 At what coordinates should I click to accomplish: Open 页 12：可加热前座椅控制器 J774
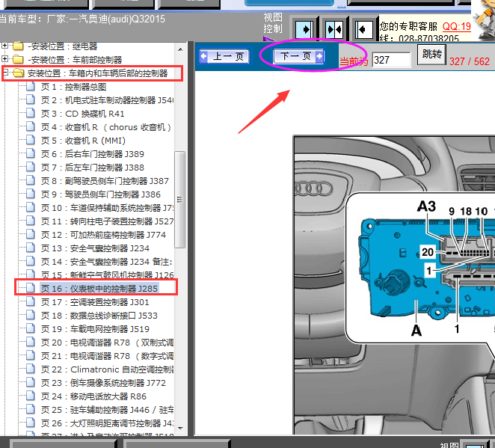(x=103, y=235)
